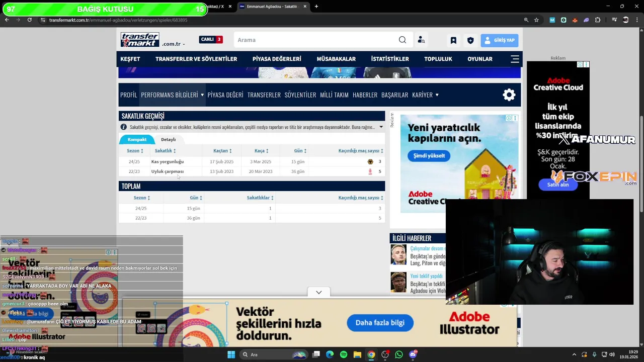Collapse the bottom ad with chevron
Screen dimensions: 644x362
click(318, 292)
